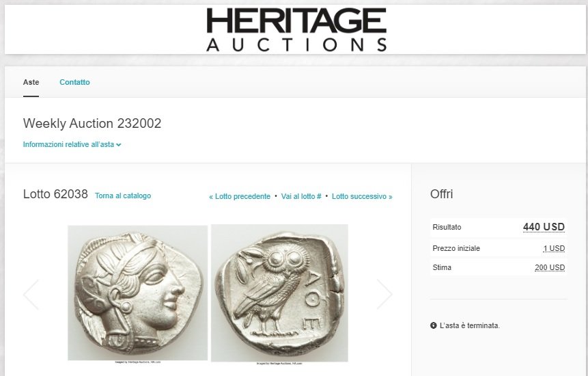This screenshot has height=376, width=588.
Task: Show the next coin image with right arrow
Action: tap(384, 294)
